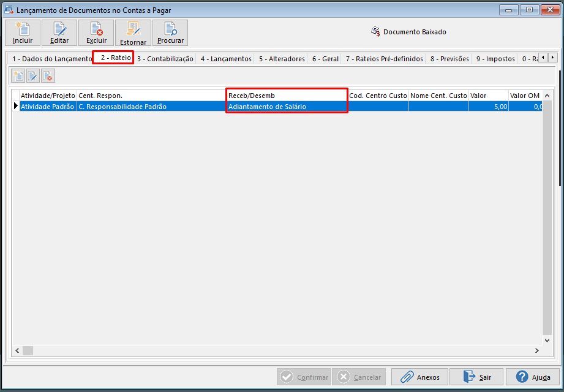Click the window title bar application icon
The image size is (564, 392).
point(9,10)
